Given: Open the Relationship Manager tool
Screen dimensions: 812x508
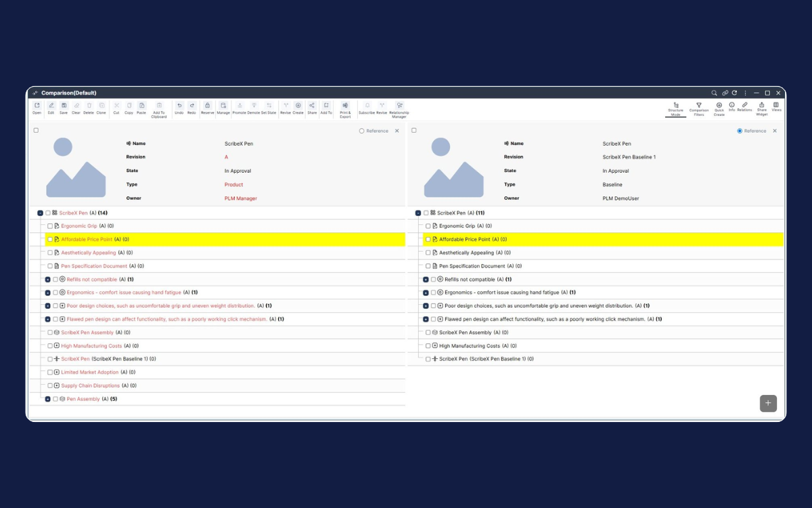Looking at the screenshot, I should point(399,106).
